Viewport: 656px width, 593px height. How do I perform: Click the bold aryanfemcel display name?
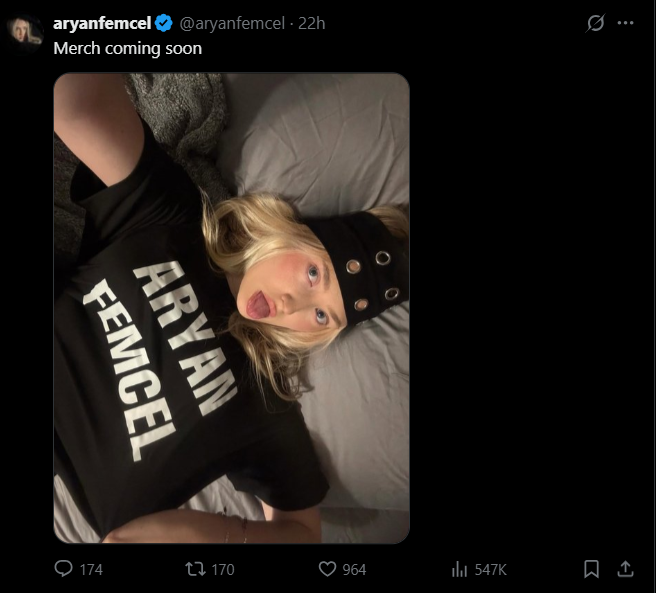click(102, 23)
